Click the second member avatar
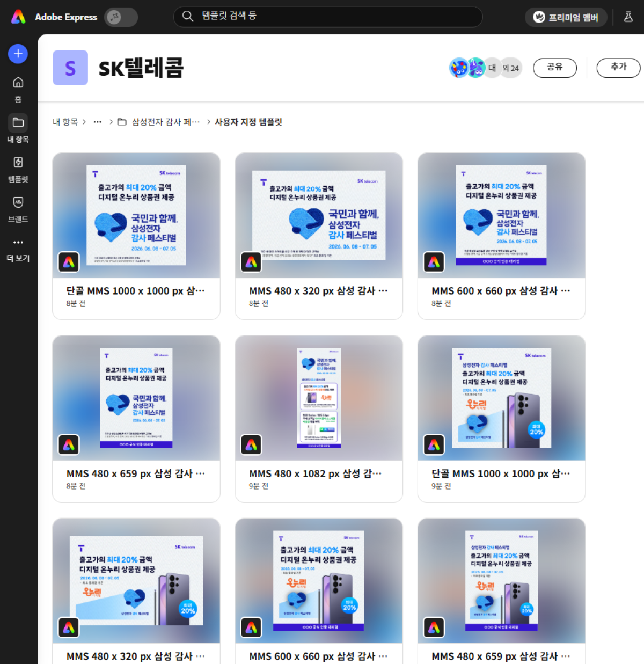The width and height of the screenshot is (644, 664). tap(476, 68)
